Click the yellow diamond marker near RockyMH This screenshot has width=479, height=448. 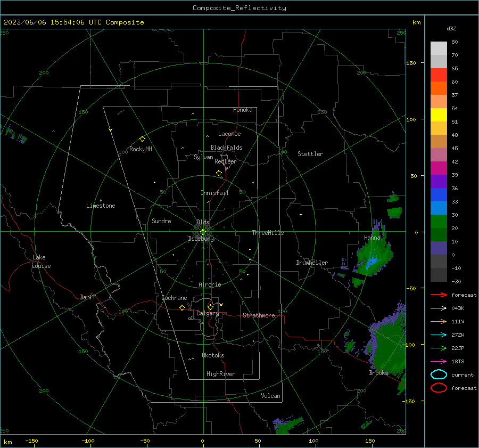coord(142,139)
